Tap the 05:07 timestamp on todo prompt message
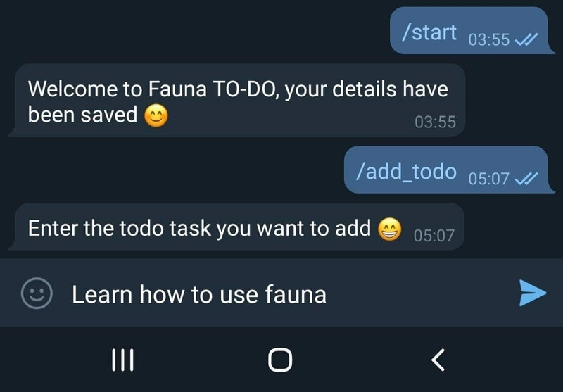 pos(434,236)
